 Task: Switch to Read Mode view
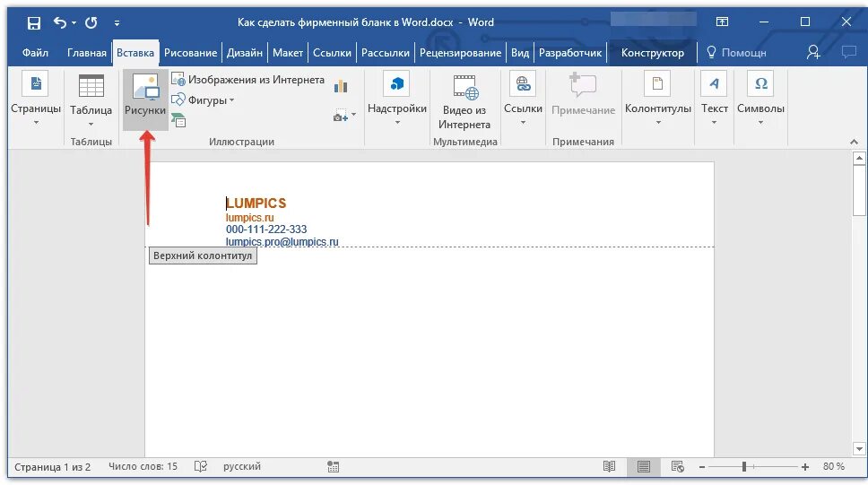pyautogui.click(x=609, y=467)
